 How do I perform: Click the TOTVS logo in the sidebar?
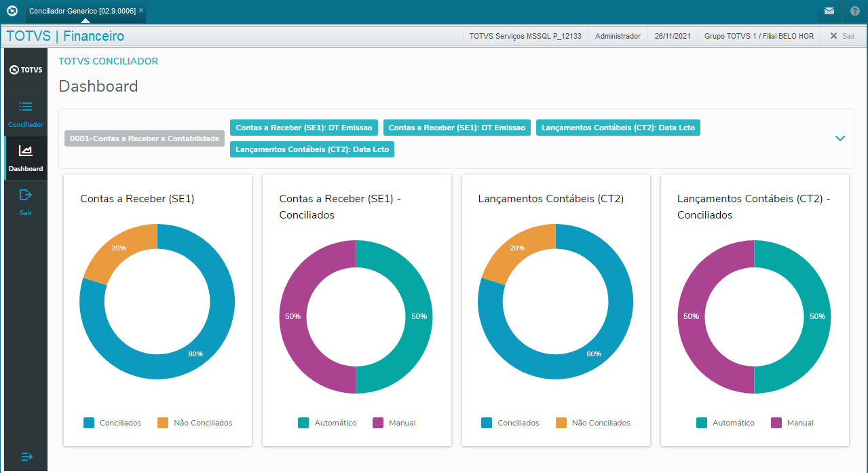pyautogui.click(x=26, y=70)
